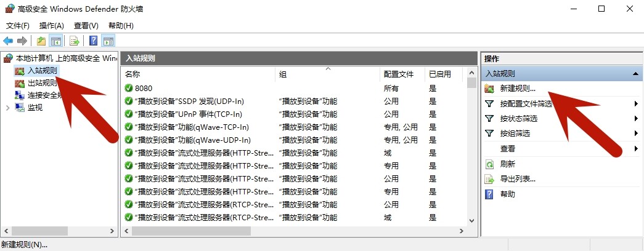Screen dimensions: 644x251
Task: Toggle Show/Hide action pane toolbar icon
Action: click(108, 41)
